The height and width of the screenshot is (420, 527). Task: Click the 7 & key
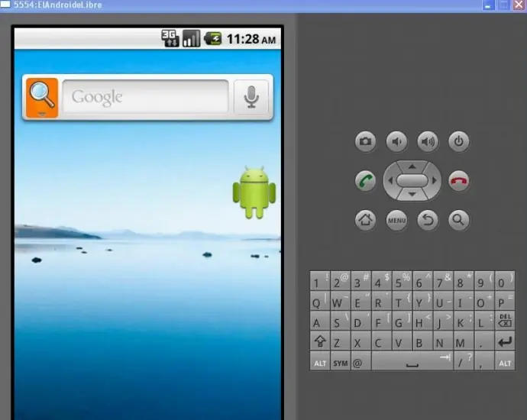(x=443, y=281)
